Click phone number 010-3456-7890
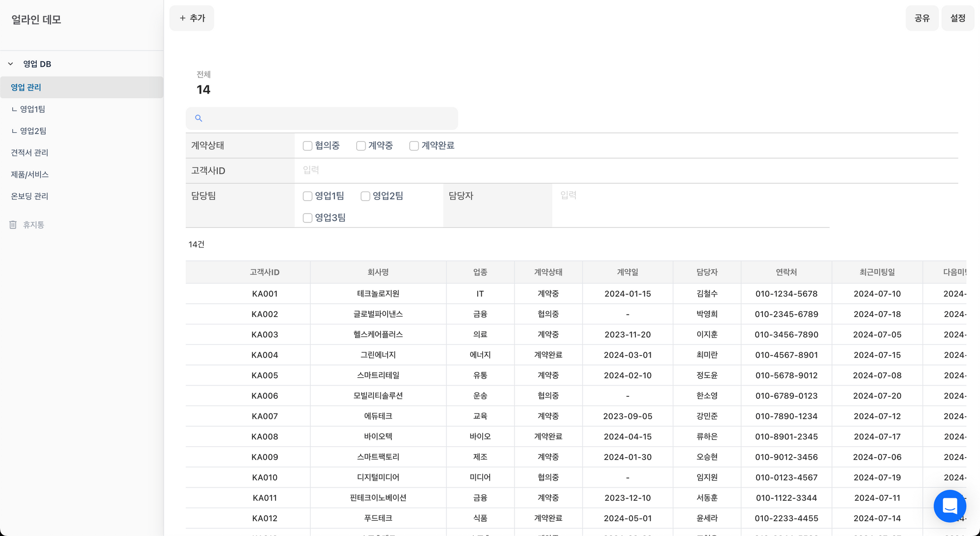This screenshot has height=536, width=980. click(786, 335)
